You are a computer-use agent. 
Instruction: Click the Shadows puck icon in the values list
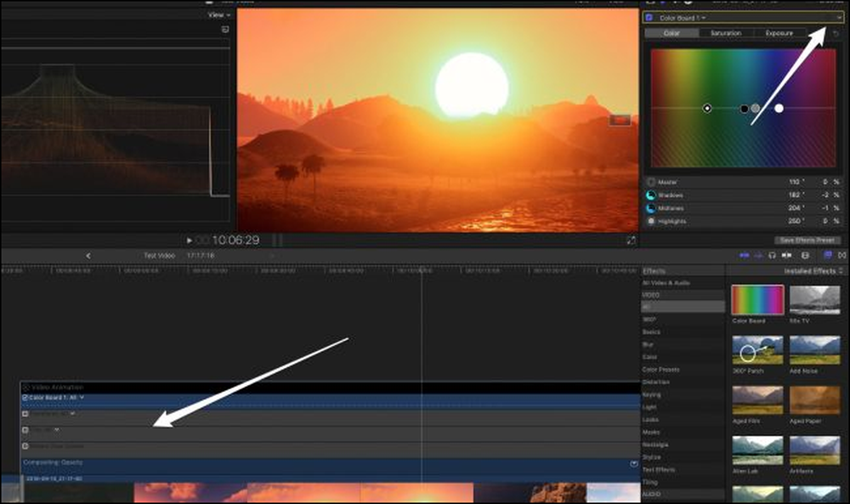click(x=651, y=195)
